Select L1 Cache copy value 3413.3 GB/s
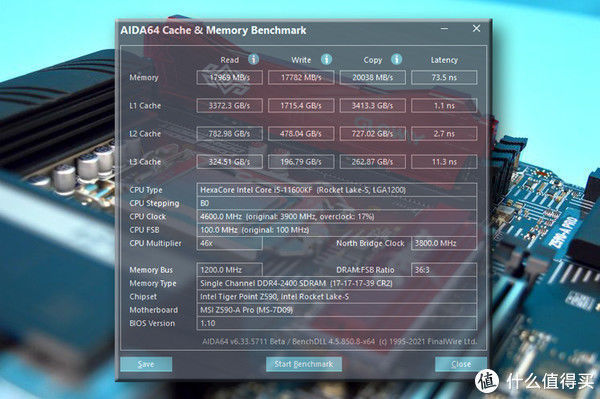Screen dimensions: 600x399 click(373, 106)
